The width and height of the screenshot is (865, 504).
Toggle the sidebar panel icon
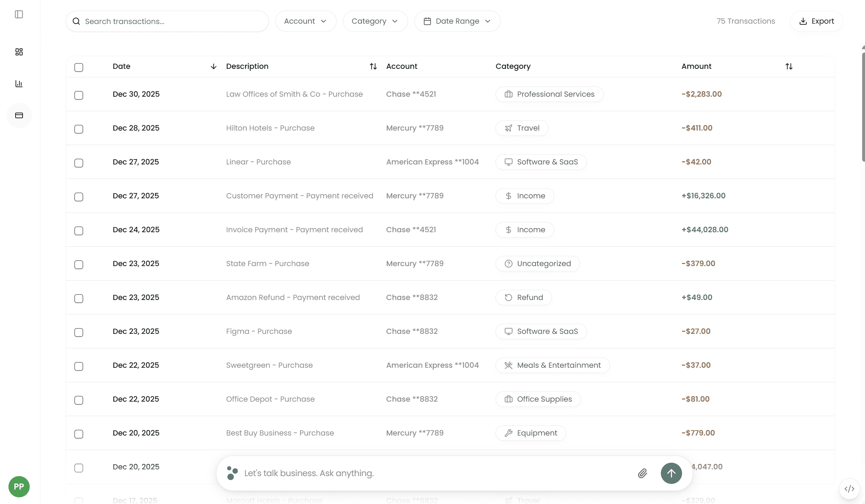pos(19,14)
